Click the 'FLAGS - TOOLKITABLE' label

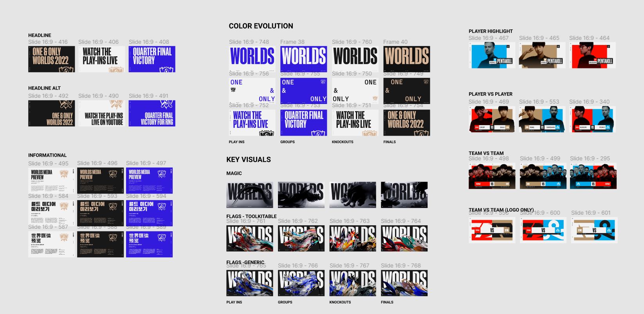pos(251,216)
